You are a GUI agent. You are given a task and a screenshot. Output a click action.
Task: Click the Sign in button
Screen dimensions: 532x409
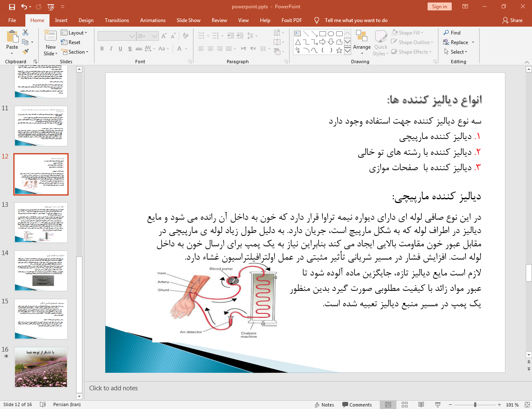[439, 7]
